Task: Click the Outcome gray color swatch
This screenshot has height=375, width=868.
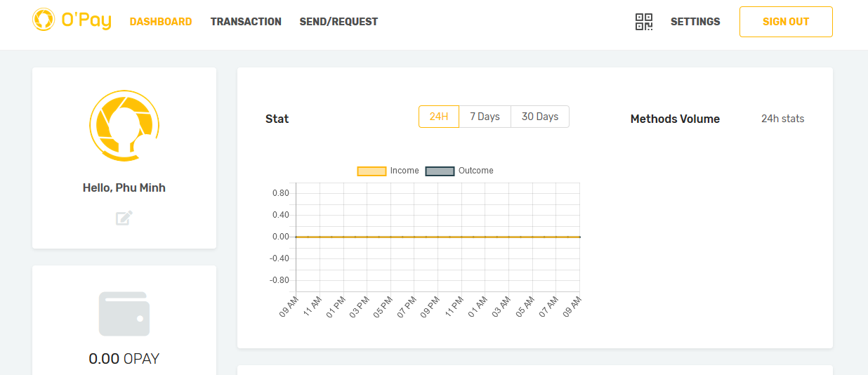Action: click(440, 171)
